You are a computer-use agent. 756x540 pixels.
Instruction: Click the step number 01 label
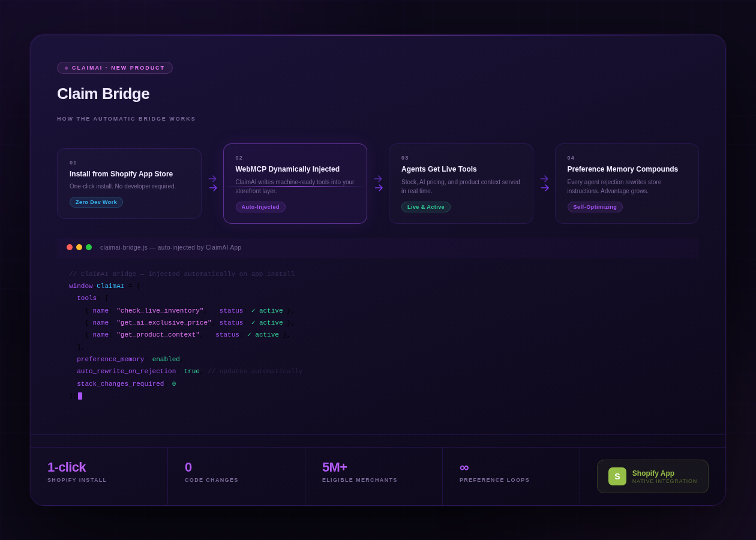click(x=73, y=163)
